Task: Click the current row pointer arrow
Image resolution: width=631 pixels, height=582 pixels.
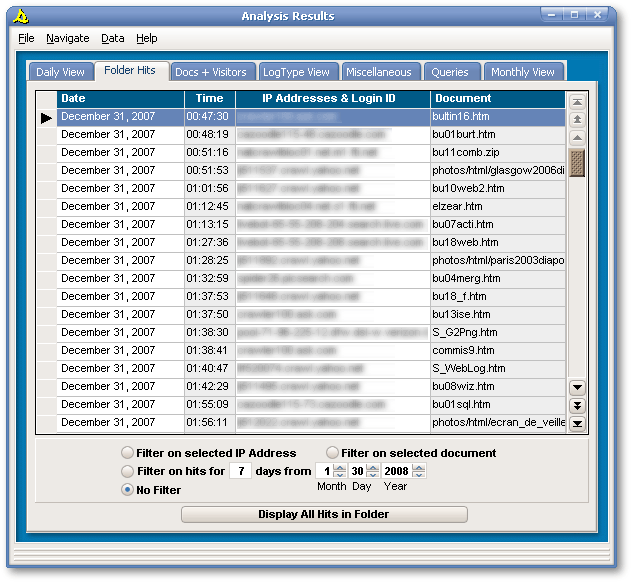Action: click(46, 118)
